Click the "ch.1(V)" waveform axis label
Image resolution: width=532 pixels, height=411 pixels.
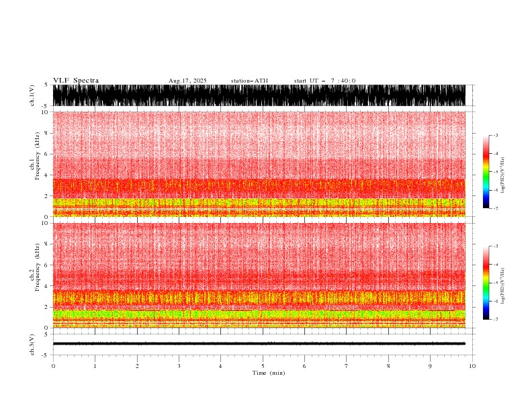[x=32, y=95]
